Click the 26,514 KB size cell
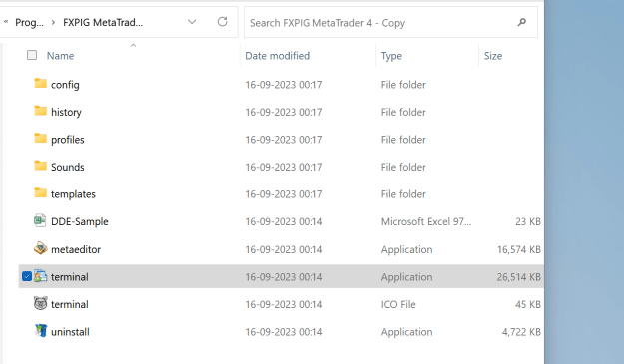 click(x=518, y=277)
